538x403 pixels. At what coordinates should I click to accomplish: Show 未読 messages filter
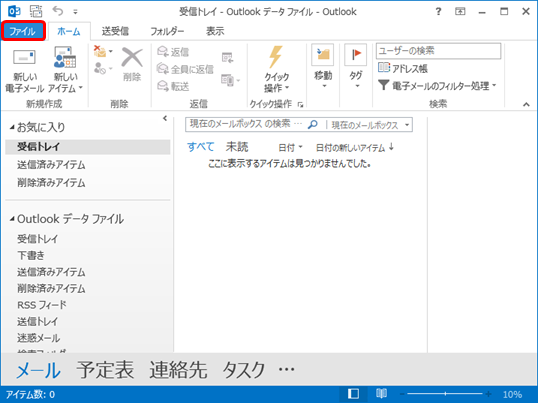[x=237, y=147]
